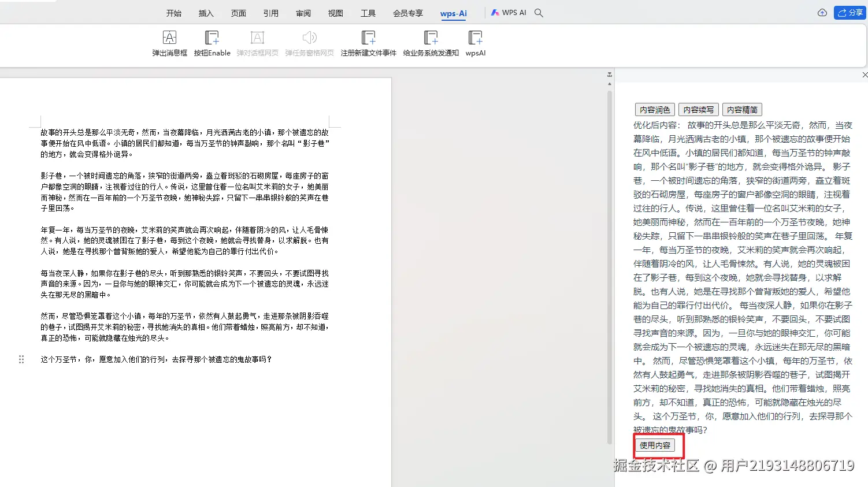Image resolution: width=868 pixels, height=487 pixels.
Task: Click the 使用内容 button
Action: pyautogui.click(x=655, y=445)
